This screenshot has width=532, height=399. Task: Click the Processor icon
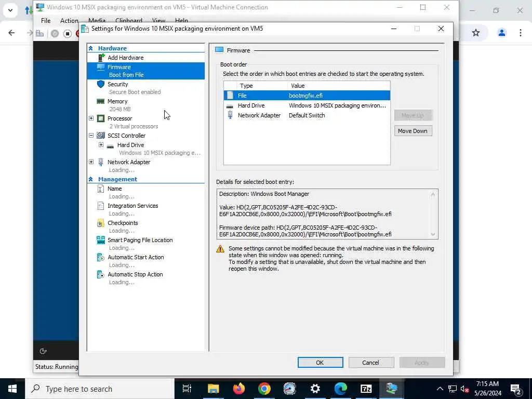click(101, 118)
